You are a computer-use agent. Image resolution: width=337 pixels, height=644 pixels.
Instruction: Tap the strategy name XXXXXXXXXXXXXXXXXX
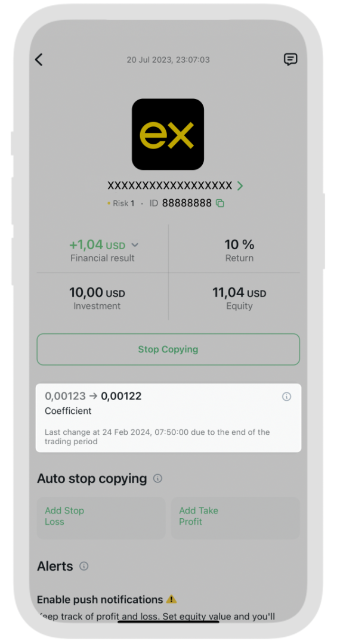[x=170, y=185]
